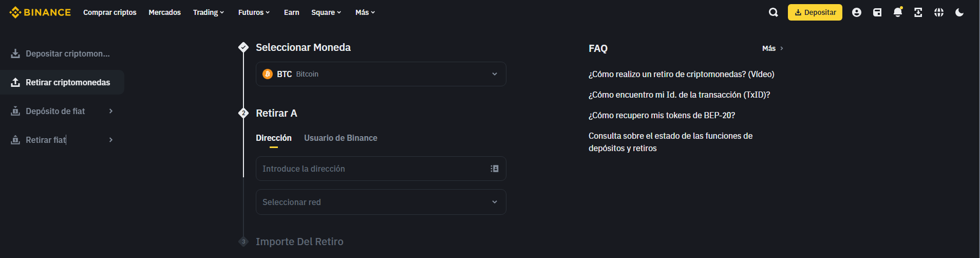
Task: Open the user profile icon
Action: (856, 12)
